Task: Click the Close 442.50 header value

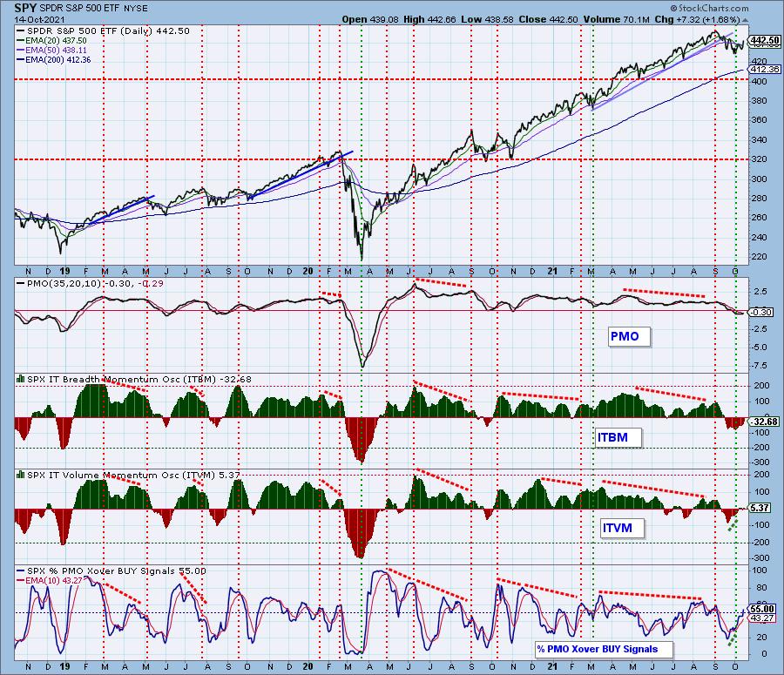Action: tap(548, 19)
